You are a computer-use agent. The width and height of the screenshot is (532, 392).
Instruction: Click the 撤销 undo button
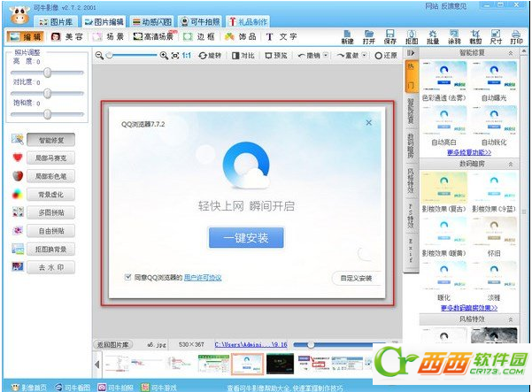tap(309, 55)
